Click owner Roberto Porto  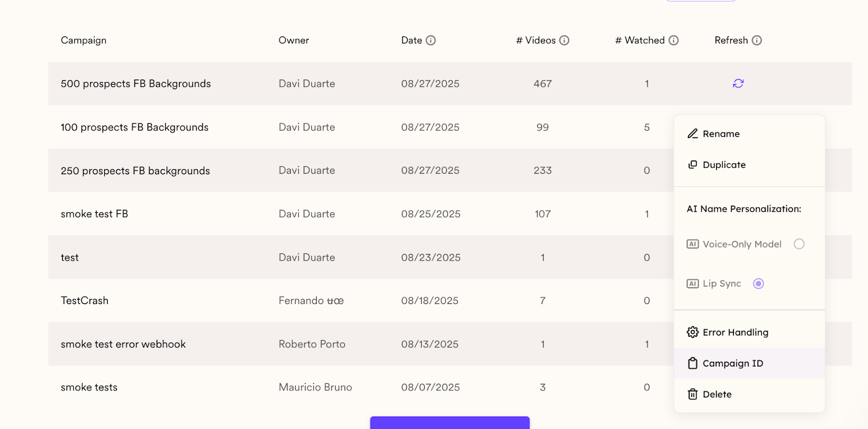coord(312,344)
